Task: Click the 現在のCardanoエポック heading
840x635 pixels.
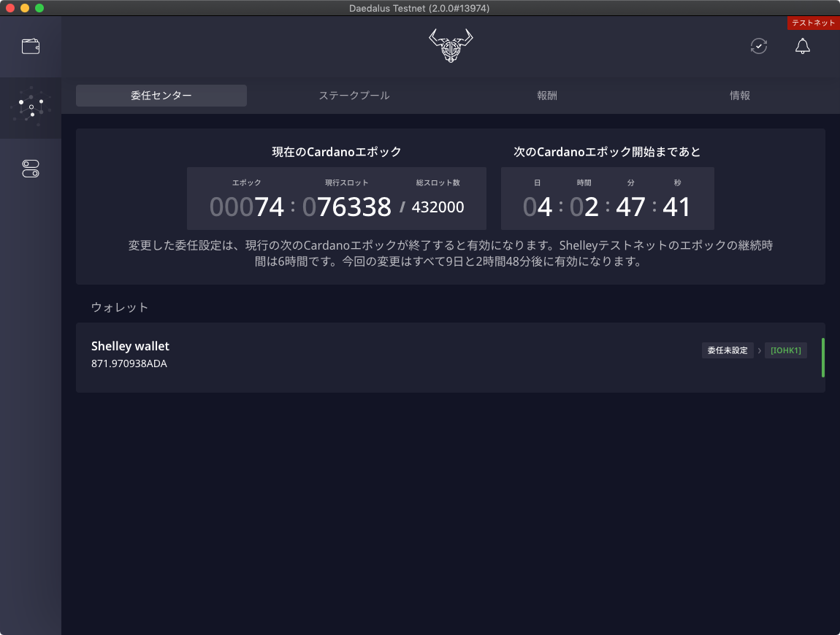Action: [x=337, y=152]
